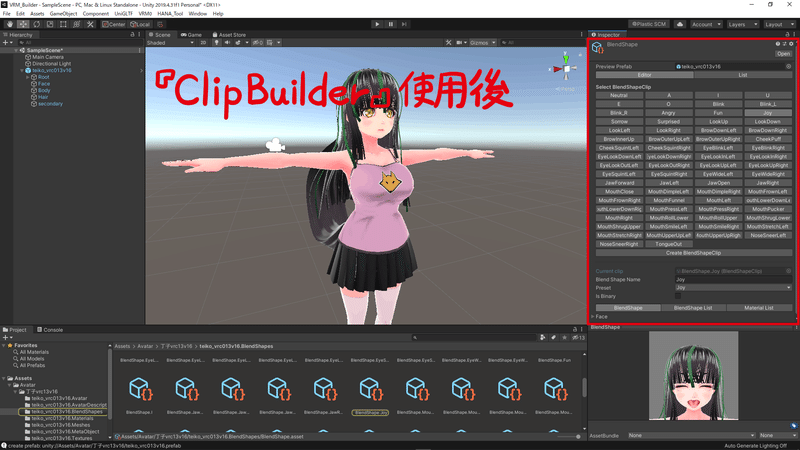Open the Shaded draw mode dropdown
Screen dimensions: 800x450
pos(170,43)
